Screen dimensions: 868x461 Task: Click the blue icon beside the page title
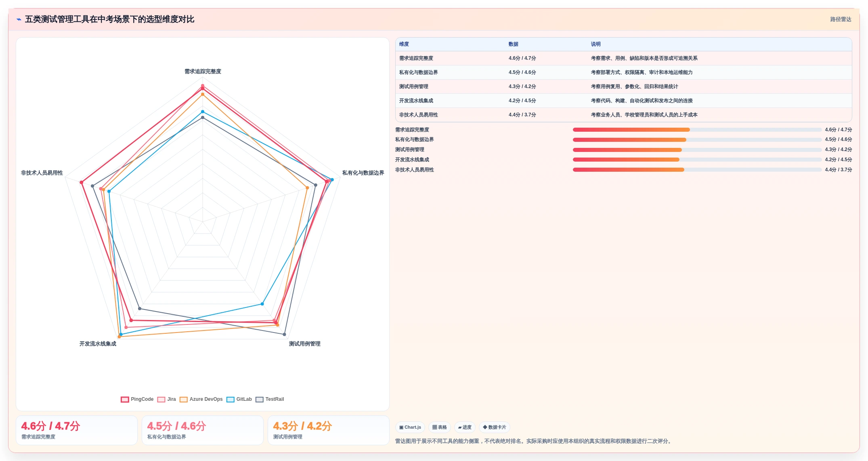point(19,19)
